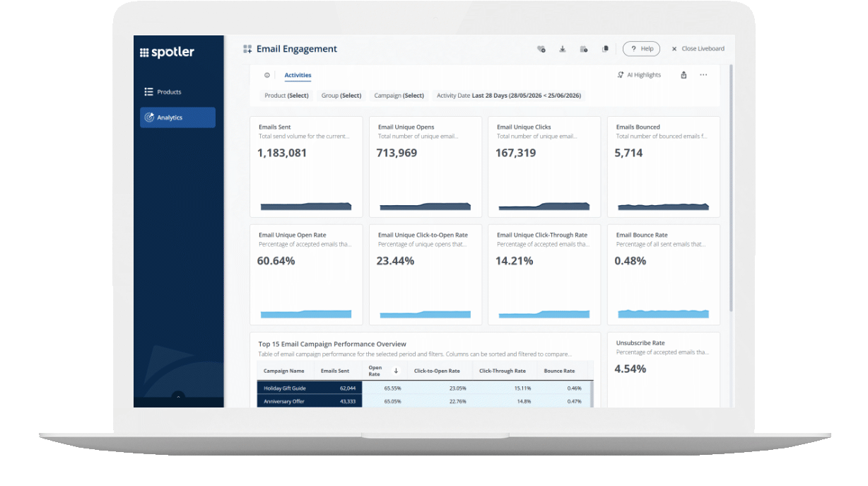Open the three-dot more options menu
The width and height of the screenshot is (868, 486).
(x=703, y=75)
